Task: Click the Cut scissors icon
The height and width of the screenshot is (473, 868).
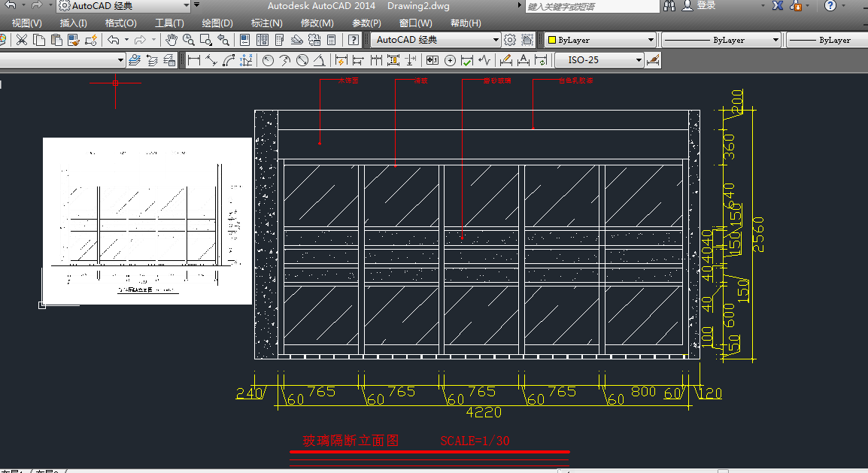Action: click(22, 40)
